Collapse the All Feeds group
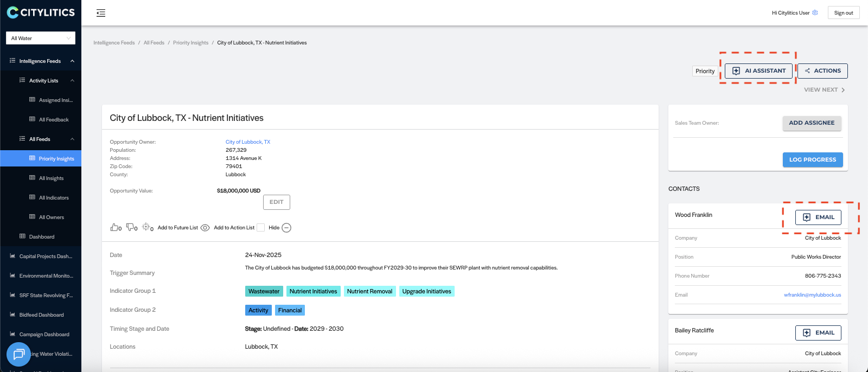This screenshot has height=372, width=868. click(72, 139)
